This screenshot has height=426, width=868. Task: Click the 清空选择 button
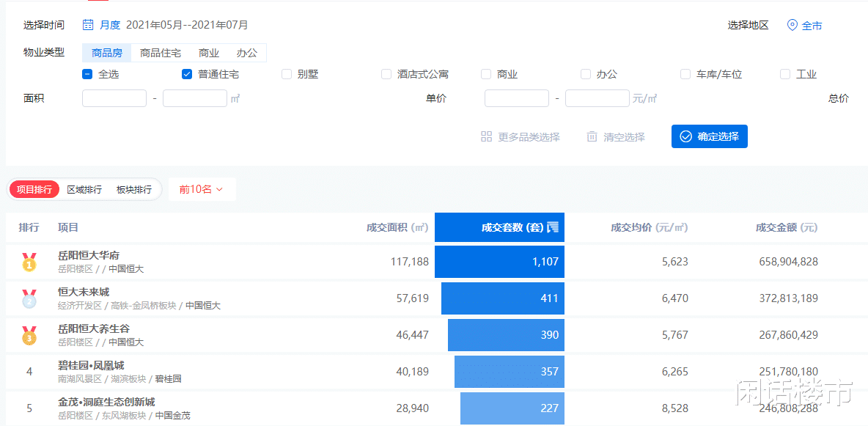tap(616, 137)
